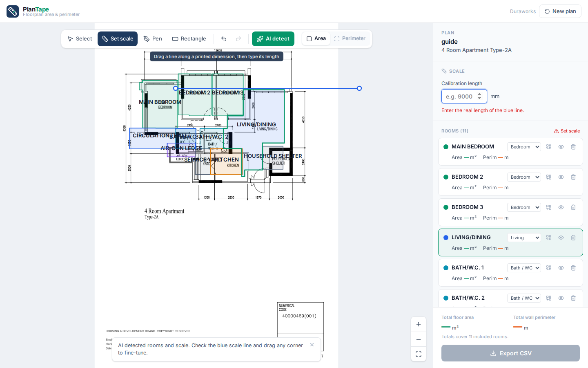Image resolution: width=588 pixels, height=368 pixels.
Task: Start a New plan
Action: coord(560,11)
